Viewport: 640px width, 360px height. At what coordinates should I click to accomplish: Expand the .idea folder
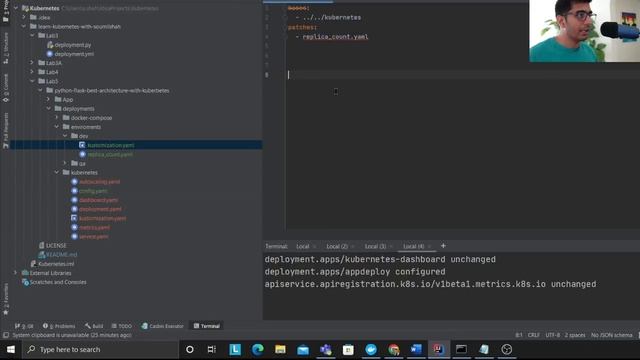point(24,17)
